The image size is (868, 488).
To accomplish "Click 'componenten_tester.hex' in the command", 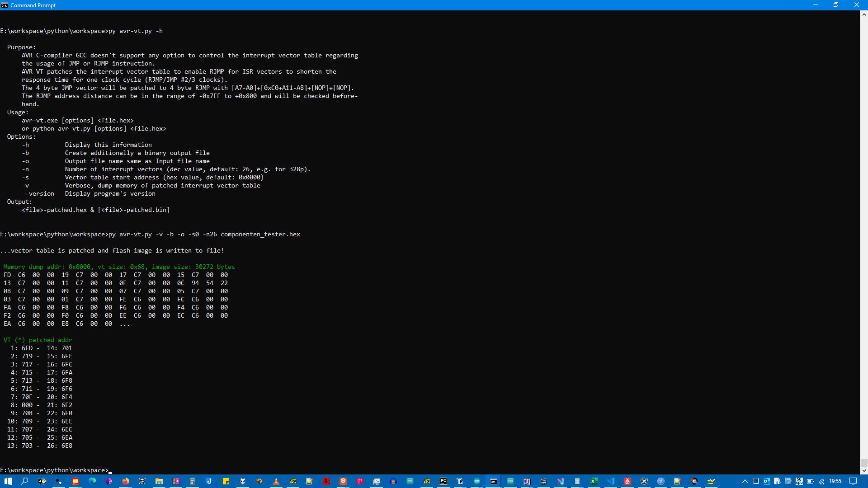I will tap(260, 234).
